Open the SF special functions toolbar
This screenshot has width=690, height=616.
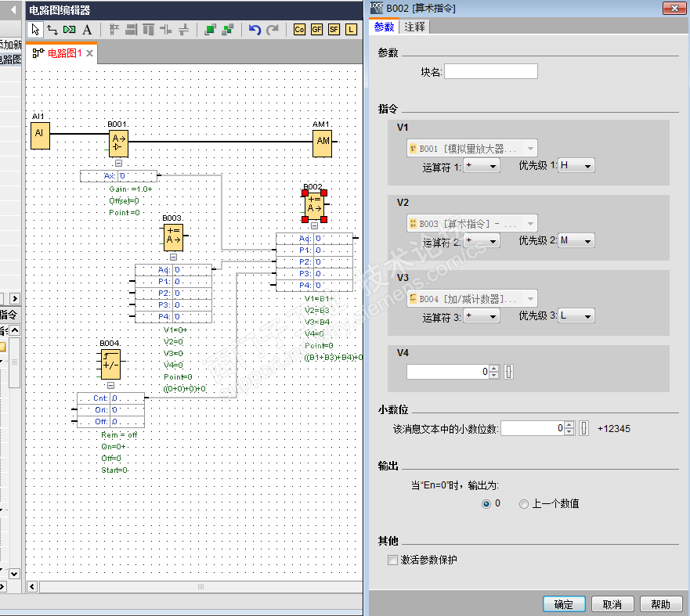pyautogui.click(x=334, y=30)
